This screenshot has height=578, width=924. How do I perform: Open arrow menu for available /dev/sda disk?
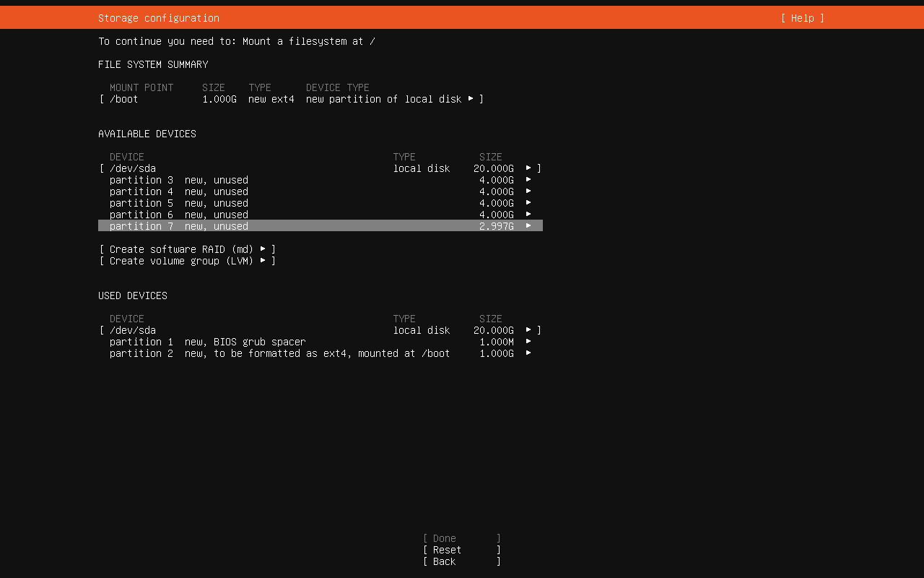click(x=528, y=168)
